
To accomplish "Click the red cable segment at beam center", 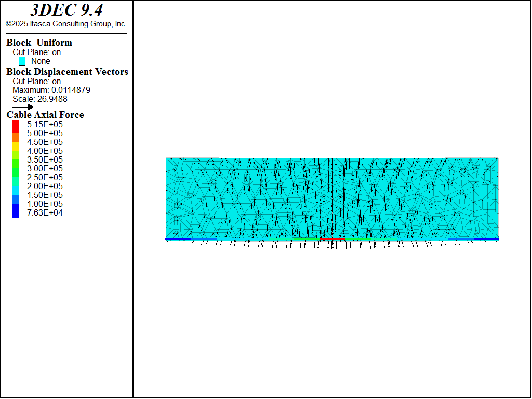I will [332, 239].
